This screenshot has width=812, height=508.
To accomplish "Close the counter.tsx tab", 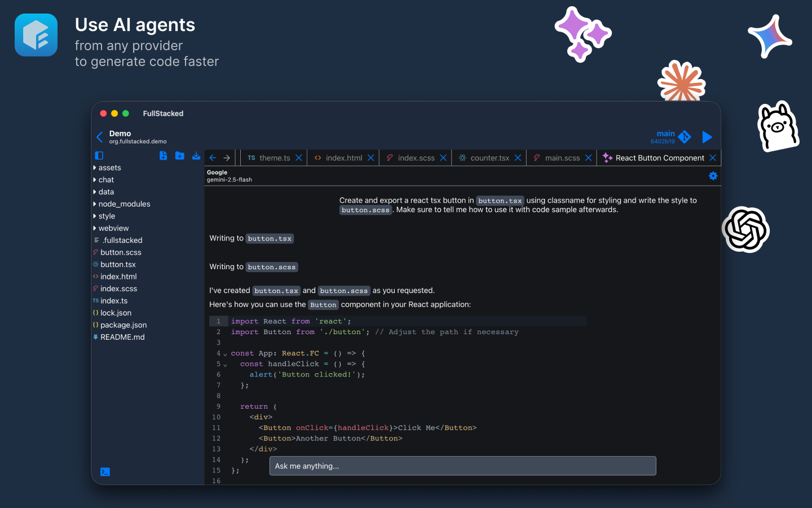I will click(x=518, y=158).
